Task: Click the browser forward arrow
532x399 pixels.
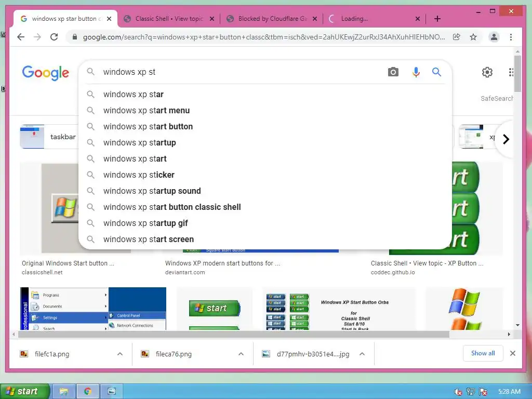Action: point(37,37)
